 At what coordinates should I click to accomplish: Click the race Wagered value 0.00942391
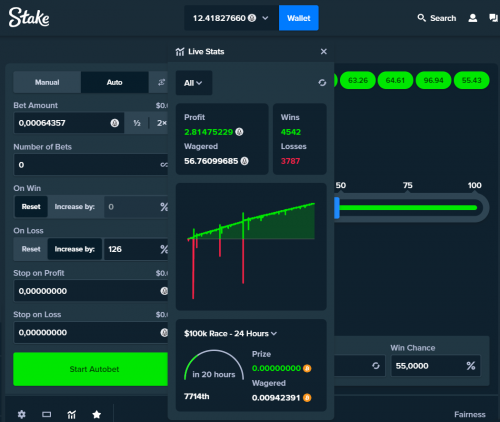(x=276, y=398)
